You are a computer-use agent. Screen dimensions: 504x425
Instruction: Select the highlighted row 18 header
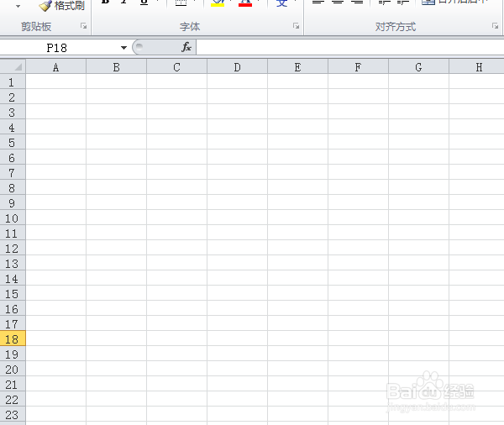pyautogui.click(x=13, y=338)
